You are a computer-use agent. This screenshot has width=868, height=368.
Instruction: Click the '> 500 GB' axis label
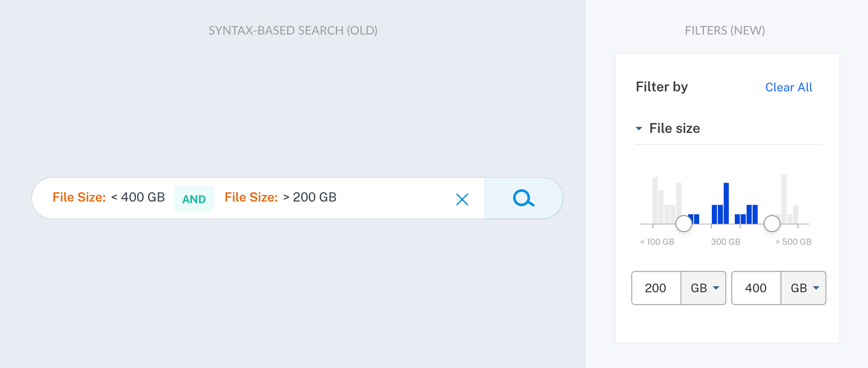pyautogui.click(x=793, y=242)
